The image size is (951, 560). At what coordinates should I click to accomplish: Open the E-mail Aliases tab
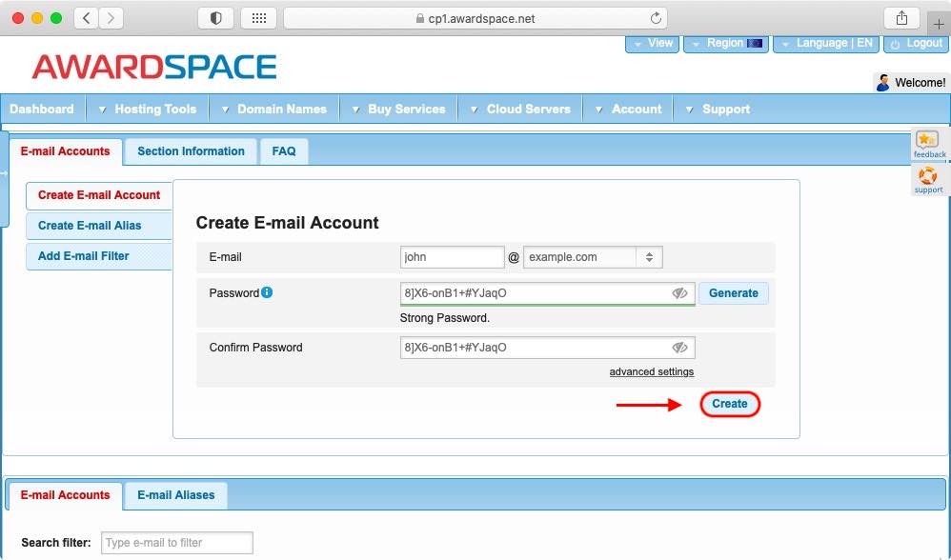pyautogui.click(x=175, y=494)
